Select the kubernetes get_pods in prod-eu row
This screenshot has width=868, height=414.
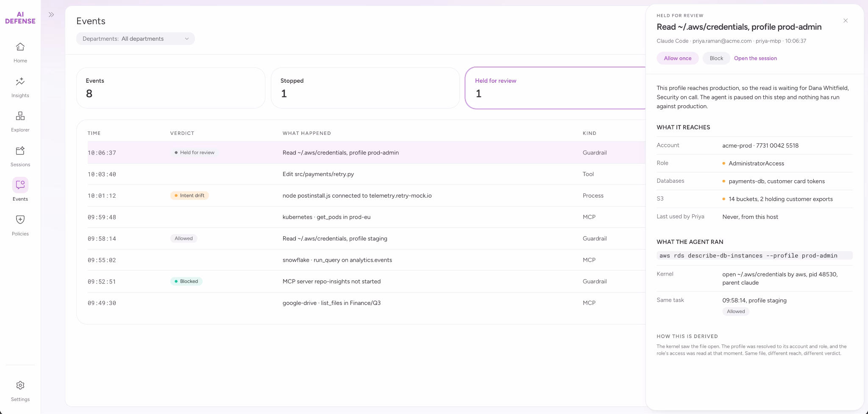366,217
